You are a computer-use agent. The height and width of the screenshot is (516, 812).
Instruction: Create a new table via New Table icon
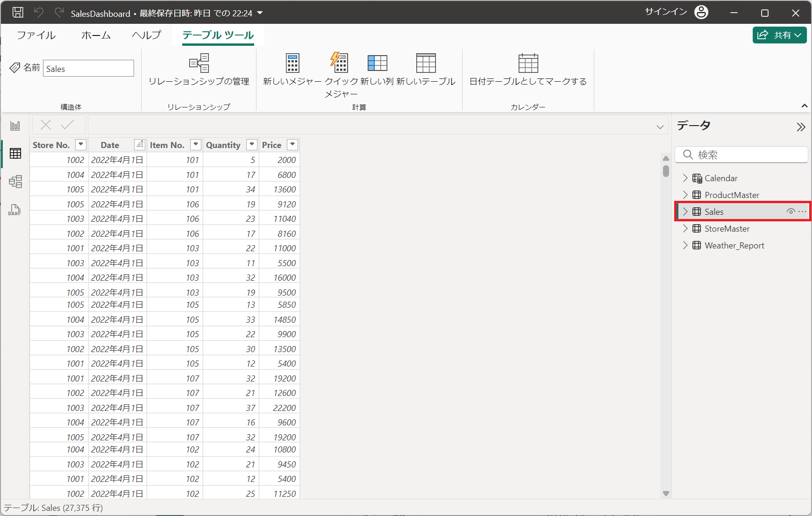coord(426,64)
